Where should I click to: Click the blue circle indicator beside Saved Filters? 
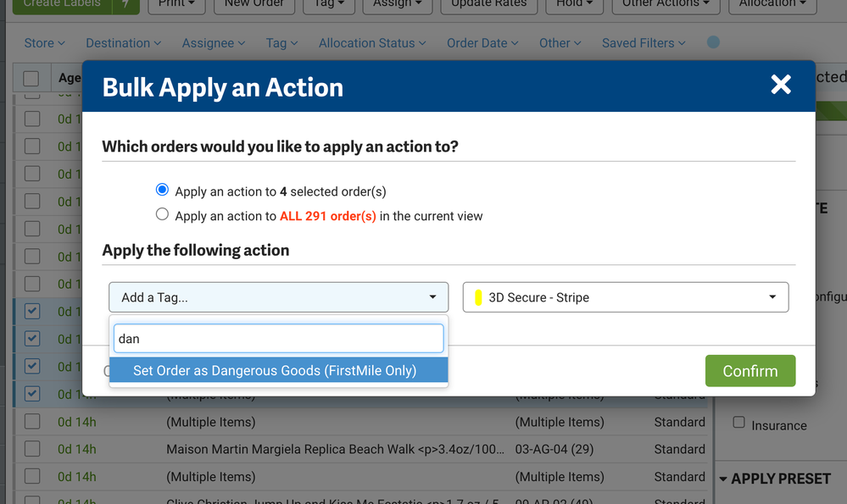(x=713, y=42)
